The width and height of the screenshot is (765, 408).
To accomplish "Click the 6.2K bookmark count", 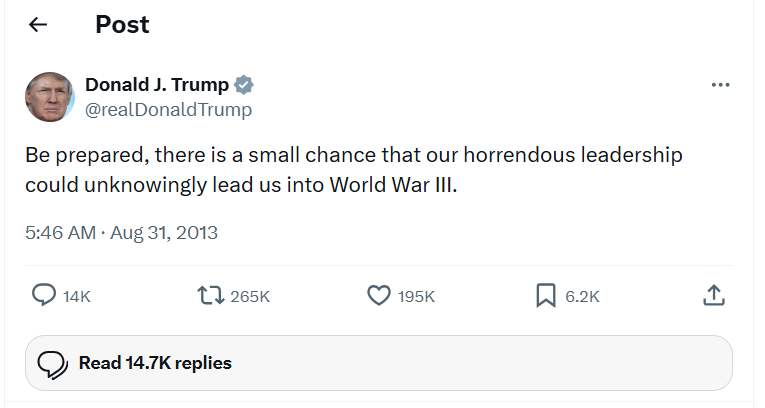I will [x=582, y=296].
